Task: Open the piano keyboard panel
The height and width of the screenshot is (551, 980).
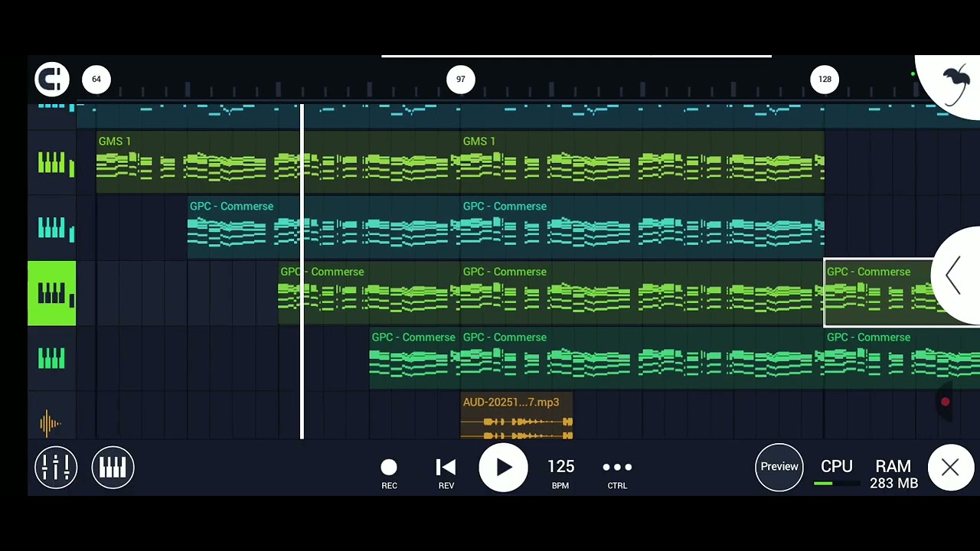Action: coord(113,467)
